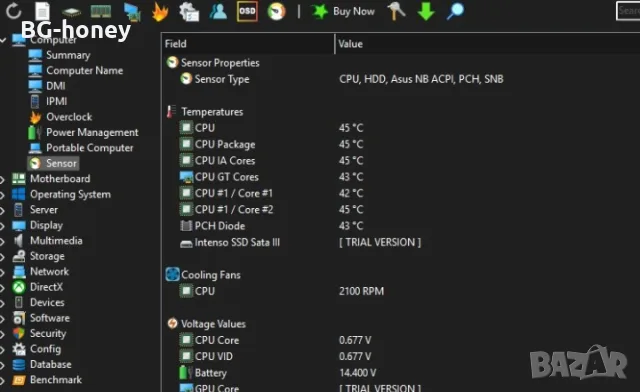Click the Display monitor icon
The height and width of the screenshot is (392, 640).
pyautogui.click(x=19, y=225)
